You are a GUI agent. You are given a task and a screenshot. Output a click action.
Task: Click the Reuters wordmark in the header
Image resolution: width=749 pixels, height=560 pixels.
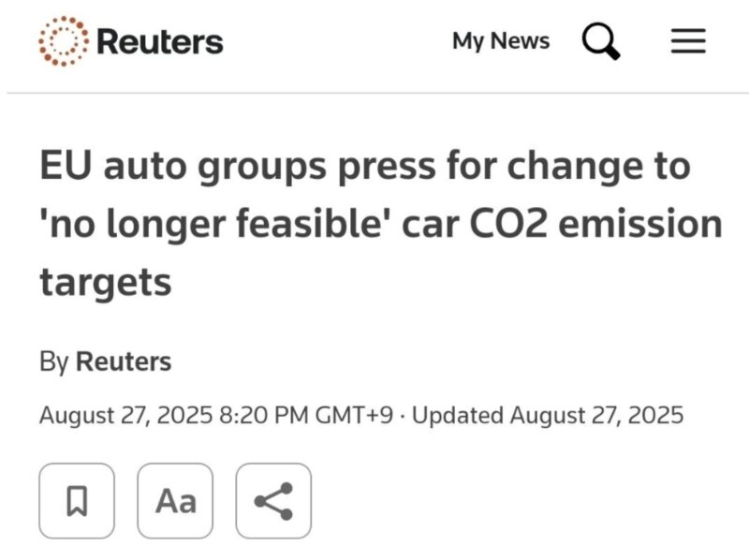click(160, 41)
